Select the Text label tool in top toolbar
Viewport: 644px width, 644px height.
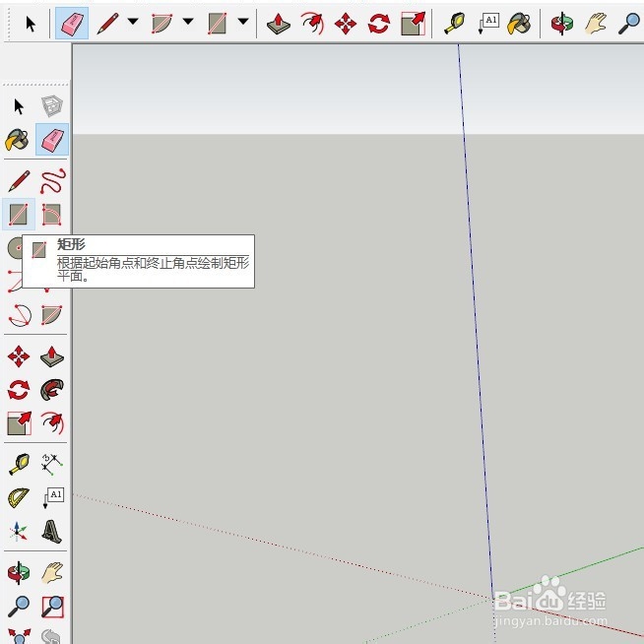(x=488, y=24)
